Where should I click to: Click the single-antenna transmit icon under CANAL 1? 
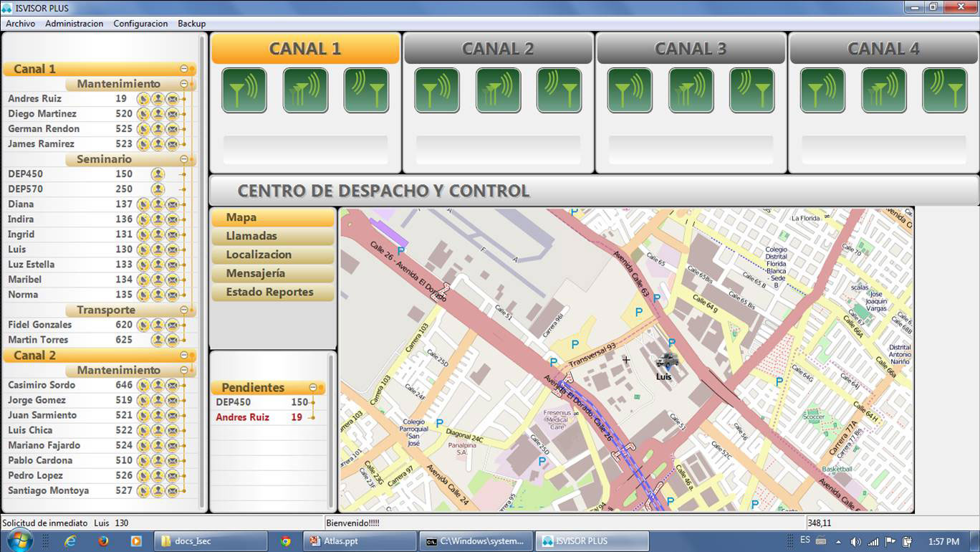point(244,90)
